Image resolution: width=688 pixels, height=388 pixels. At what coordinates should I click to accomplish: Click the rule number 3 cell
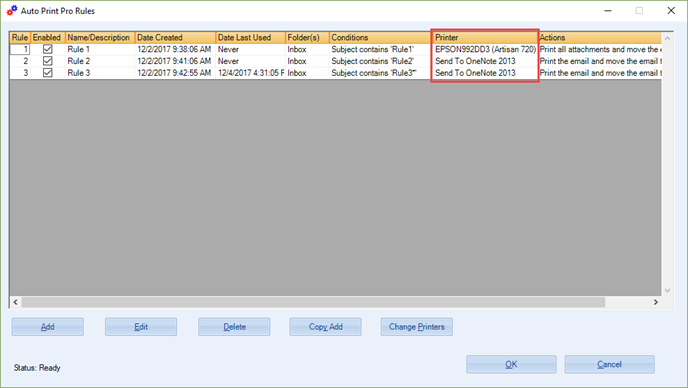click(x=20, y=73)
